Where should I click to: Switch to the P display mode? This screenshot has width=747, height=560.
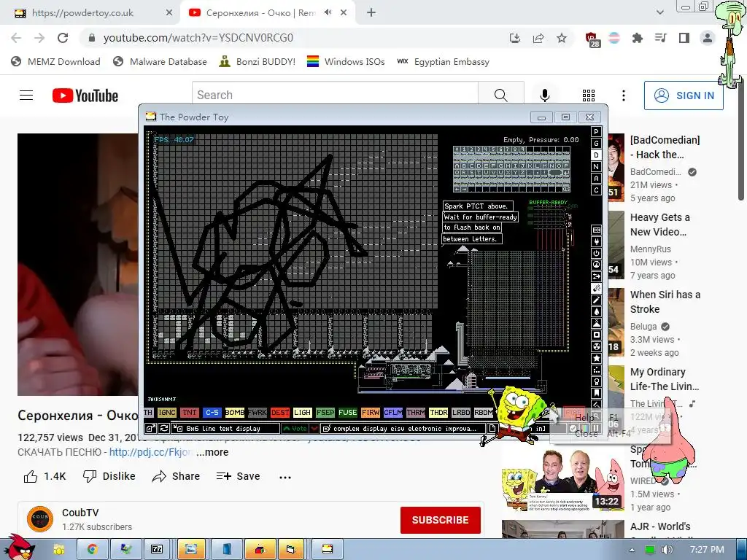tap(596, 132)
